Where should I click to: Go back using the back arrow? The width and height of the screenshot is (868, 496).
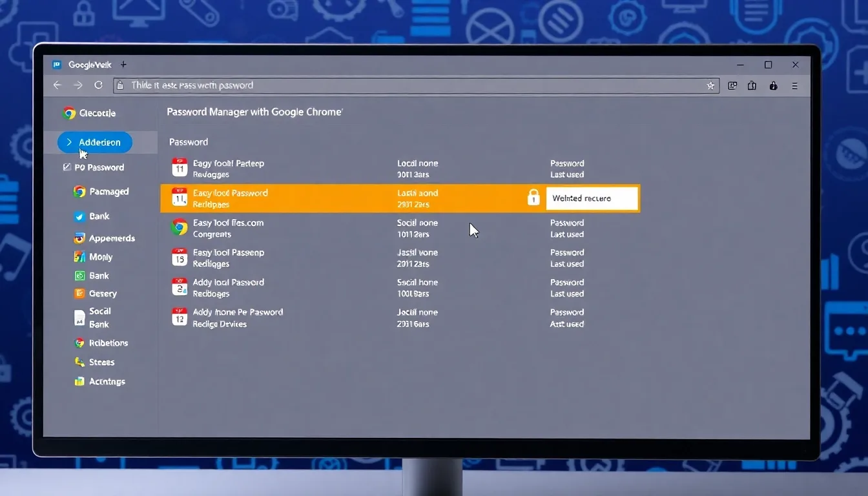coord(57,85)
